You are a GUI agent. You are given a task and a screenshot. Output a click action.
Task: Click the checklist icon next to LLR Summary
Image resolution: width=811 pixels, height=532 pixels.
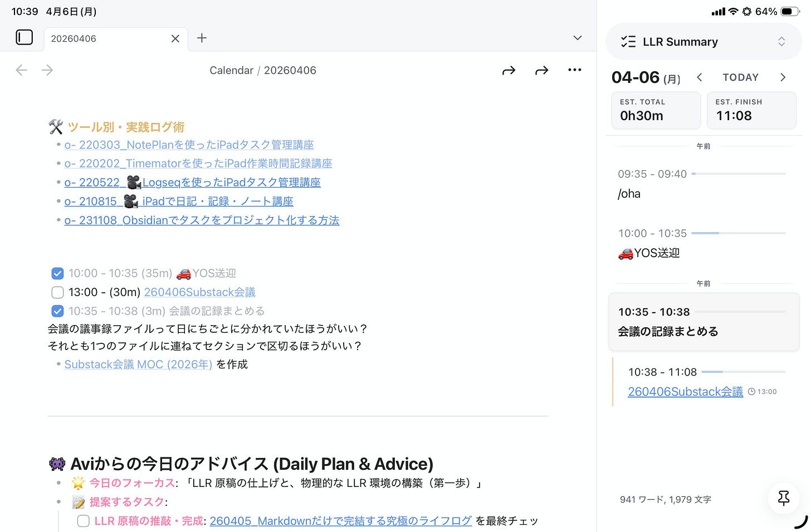point(628,41)
